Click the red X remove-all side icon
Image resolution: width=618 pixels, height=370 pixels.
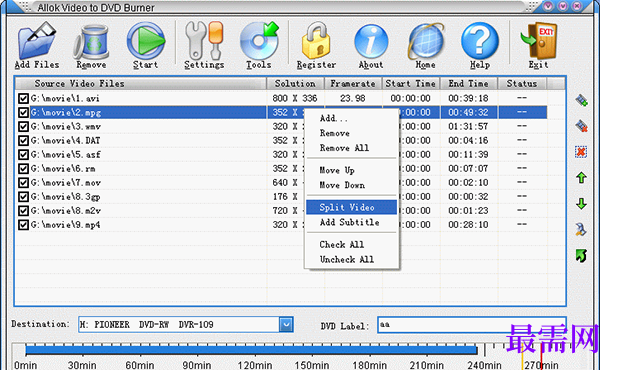click(x=581, y=152)
